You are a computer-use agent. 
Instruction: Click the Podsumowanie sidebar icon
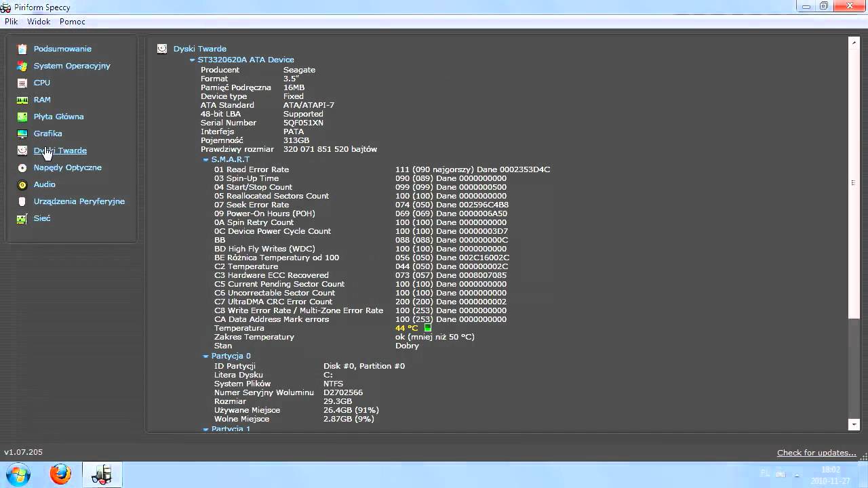click(22, 49)
